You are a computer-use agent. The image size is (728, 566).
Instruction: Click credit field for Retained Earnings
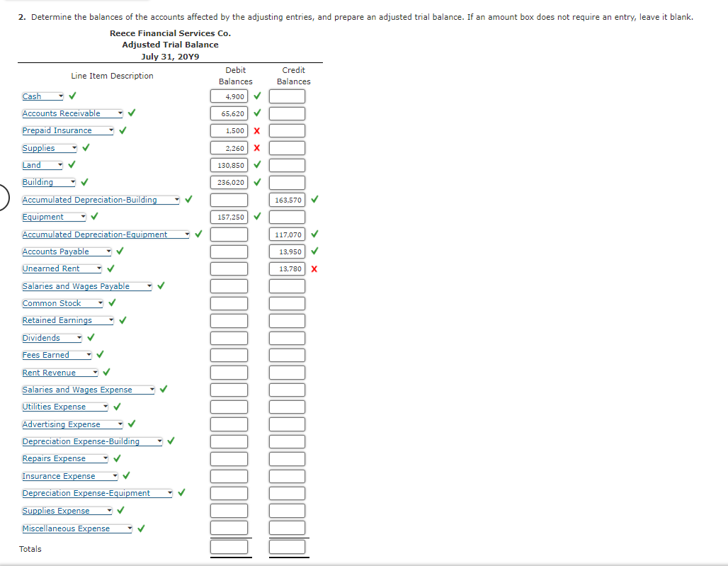[287, 320]
